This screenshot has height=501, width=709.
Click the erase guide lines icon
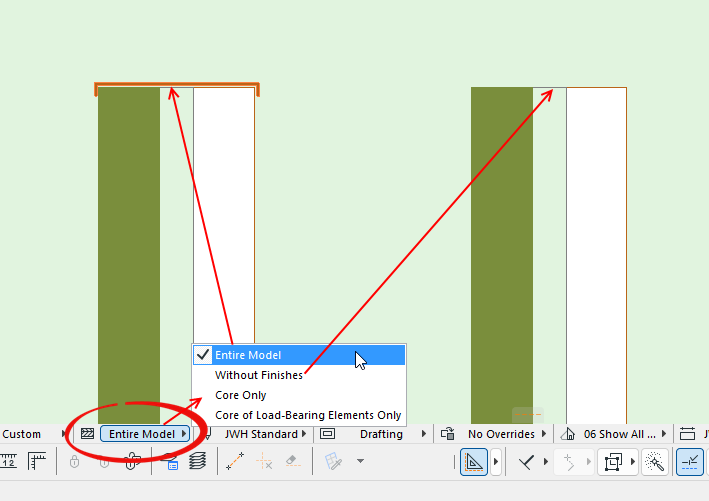pos(293,462)
